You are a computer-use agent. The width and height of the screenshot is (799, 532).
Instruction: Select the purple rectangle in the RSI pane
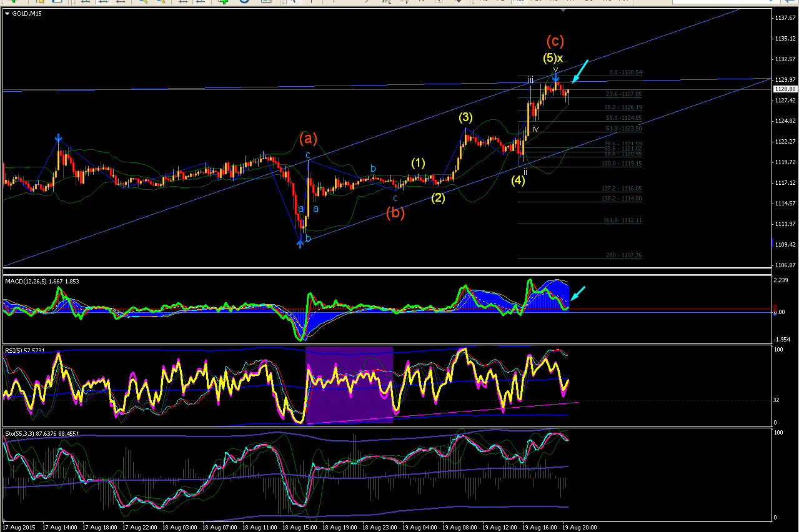[x=349, y=385]
